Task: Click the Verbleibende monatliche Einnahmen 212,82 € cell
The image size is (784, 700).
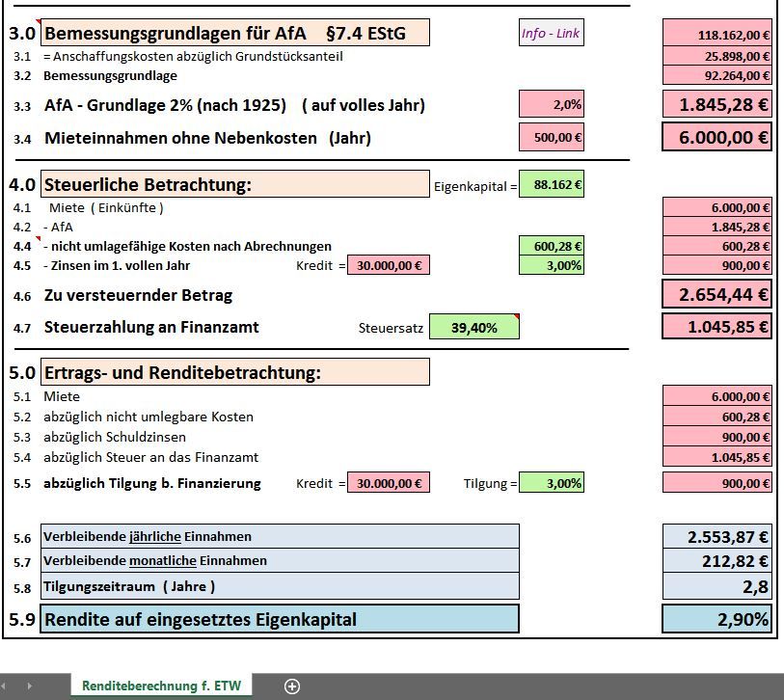Action: pos(716,558)
